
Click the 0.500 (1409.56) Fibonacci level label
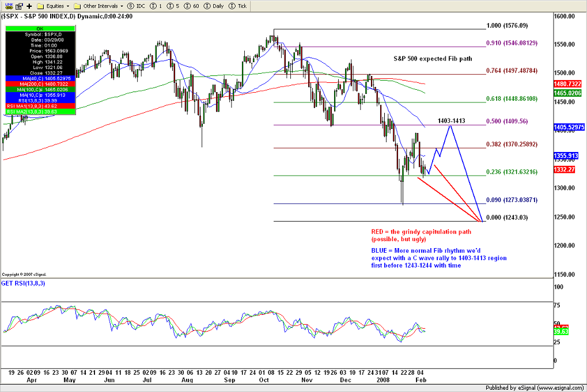pos(508,121)
